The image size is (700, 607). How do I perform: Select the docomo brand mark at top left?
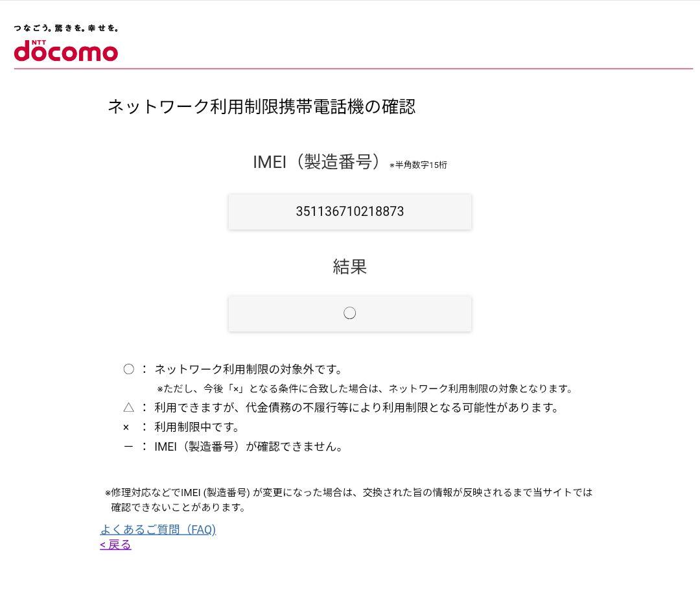pos(65,52)
